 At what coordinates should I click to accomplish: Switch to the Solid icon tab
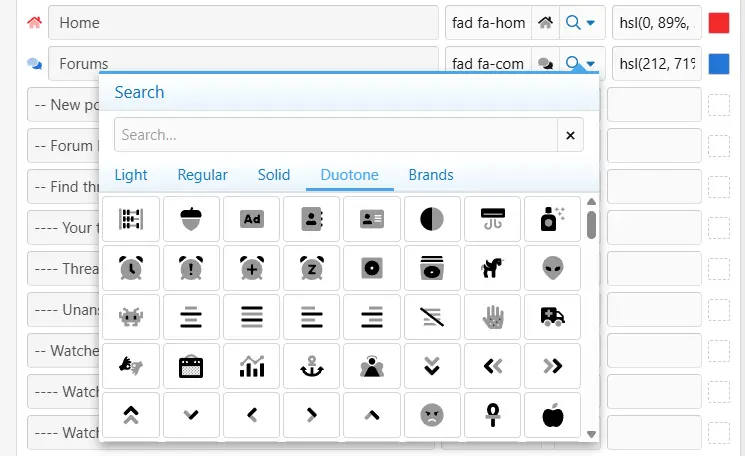click(x=274, y=175)
